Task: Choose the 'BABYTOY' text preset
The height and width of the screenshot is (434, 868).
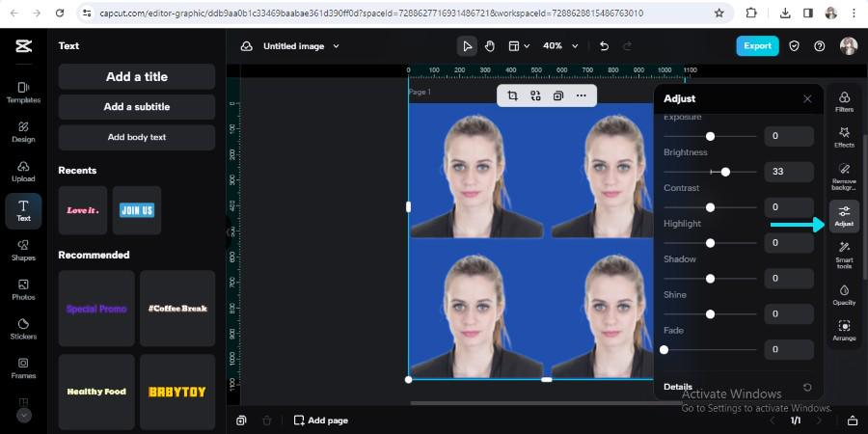Action: point(177,392)
